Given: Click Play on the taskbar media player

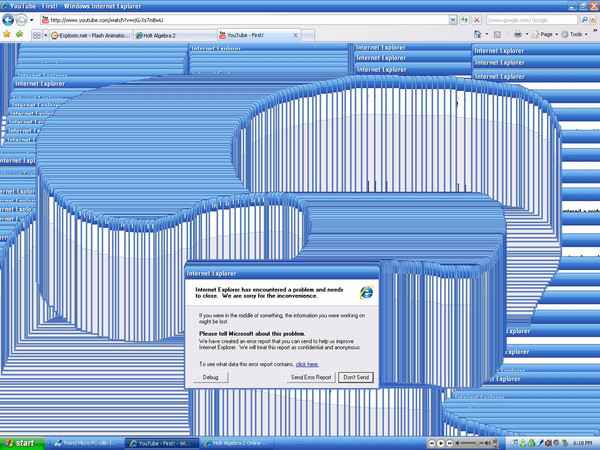Looking at the screenshot, I should click(x=441, y=443).
